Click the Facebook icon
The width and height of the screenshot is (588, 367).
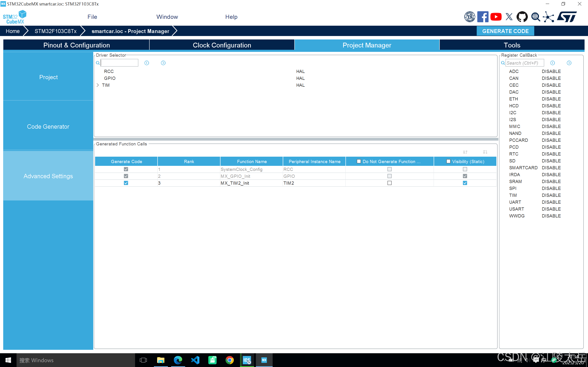tap(483, 17)
